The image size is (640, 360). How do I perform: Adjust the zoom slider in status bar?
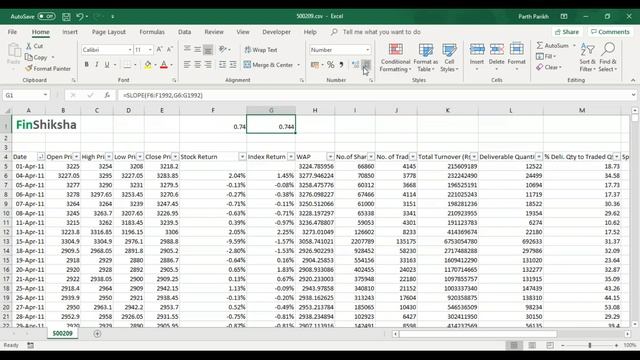[589, 345]
